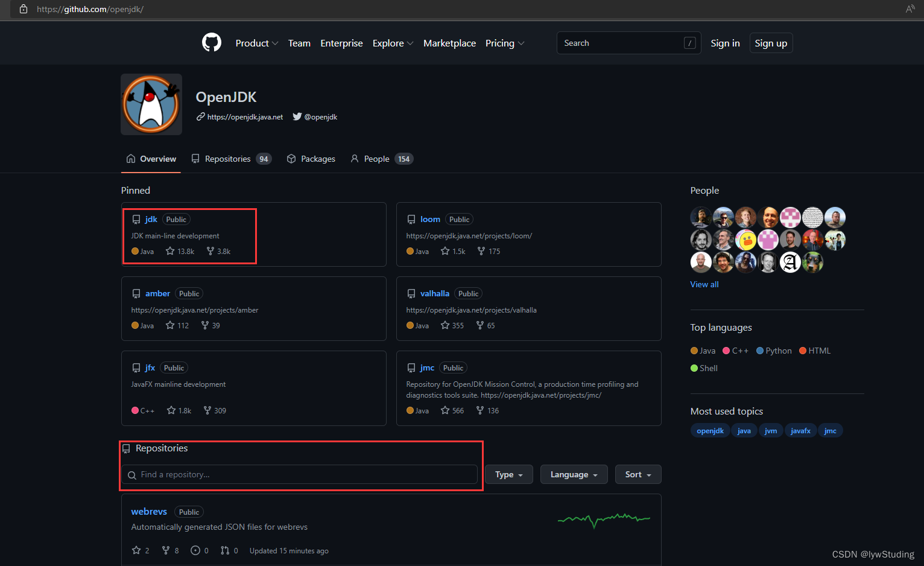Click forks on valhalla repository card
924x566 pixels.
pyautogui.click(x=486, y=325)
